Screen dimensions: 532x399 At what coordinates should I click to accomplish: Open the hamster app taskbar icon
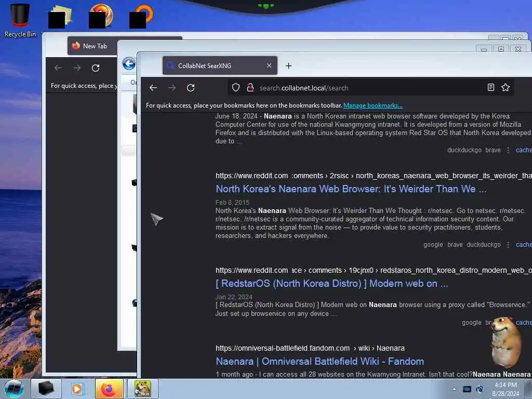[x=142, y=389]
